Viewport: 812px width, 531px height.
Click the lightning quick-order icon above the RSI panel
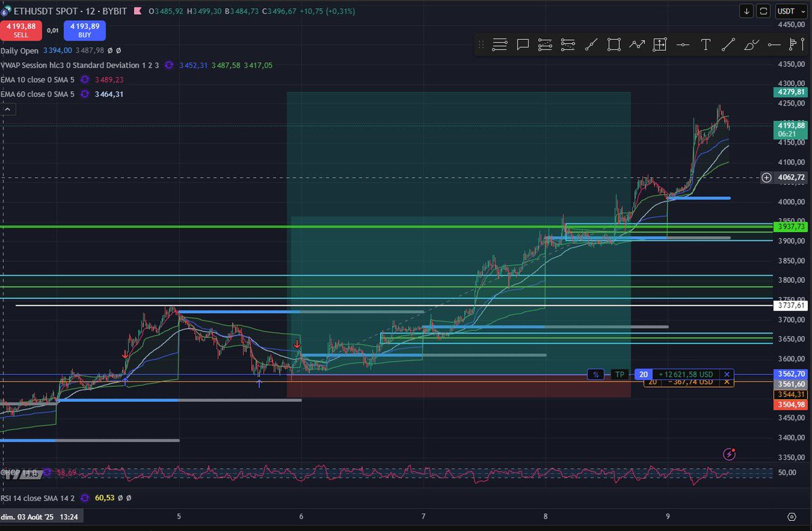coord(729,455)
